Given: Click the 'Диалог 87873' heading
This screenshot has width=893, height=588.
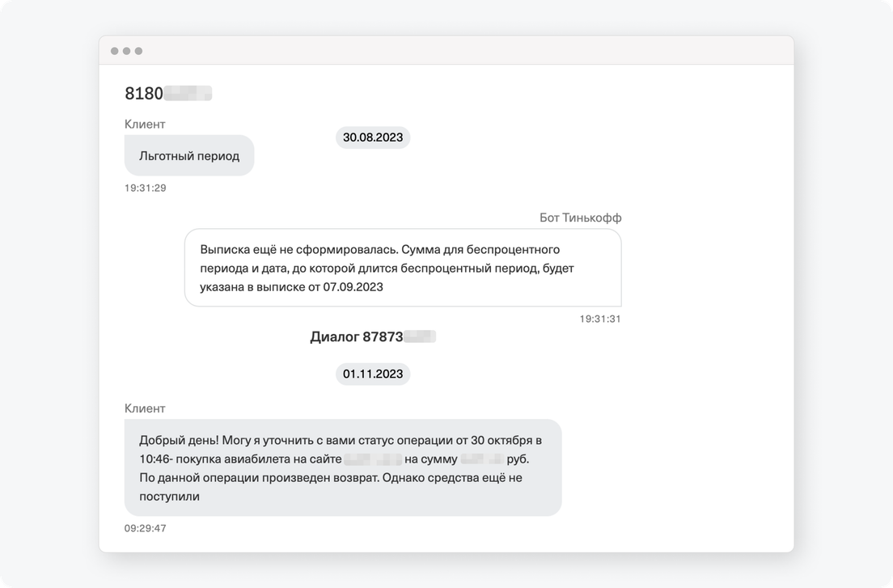Looking at the screenshot, I should click(373, 337).
